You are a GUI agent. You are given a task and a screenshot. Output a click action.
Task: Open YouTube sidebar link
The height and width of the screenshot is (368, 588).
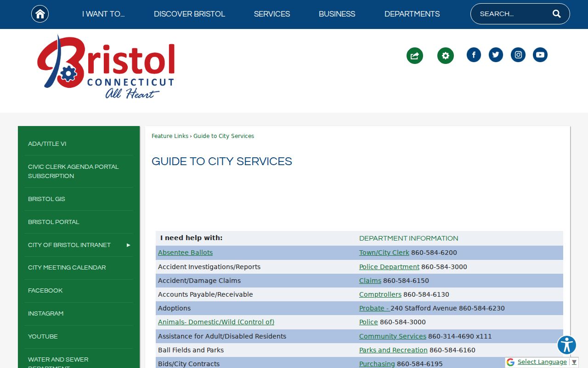tap(43, 337)
